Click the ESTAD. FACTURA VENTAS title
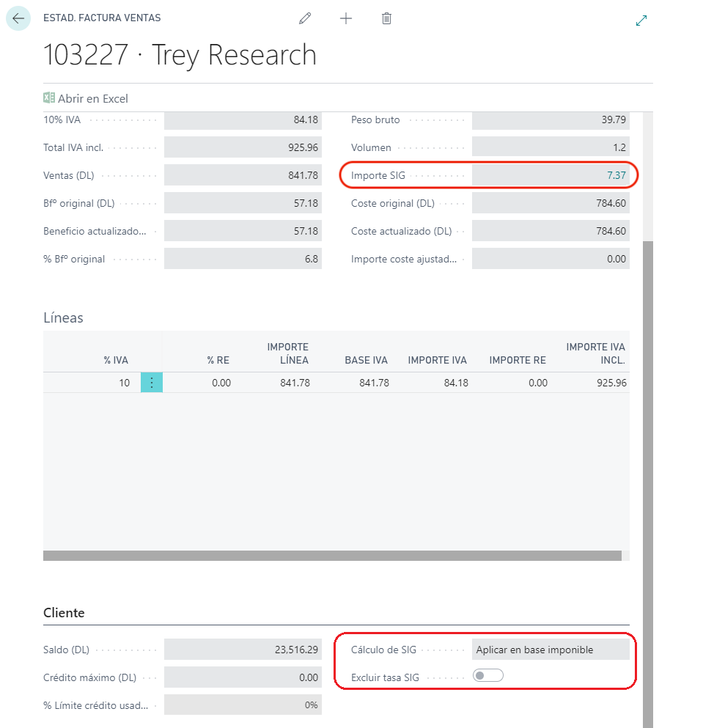The width and height of the screenshot is (703, 728). (x=102, y=18)
